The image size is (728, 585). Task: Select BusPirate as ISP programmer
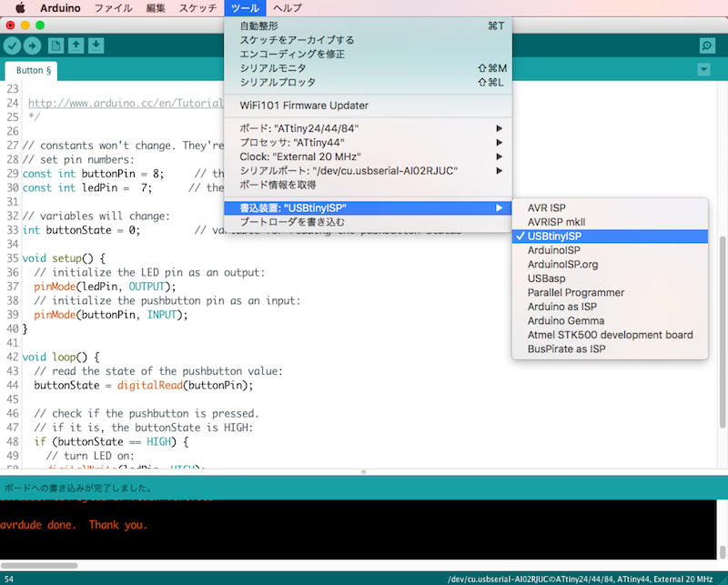click(x=610, y=348)
